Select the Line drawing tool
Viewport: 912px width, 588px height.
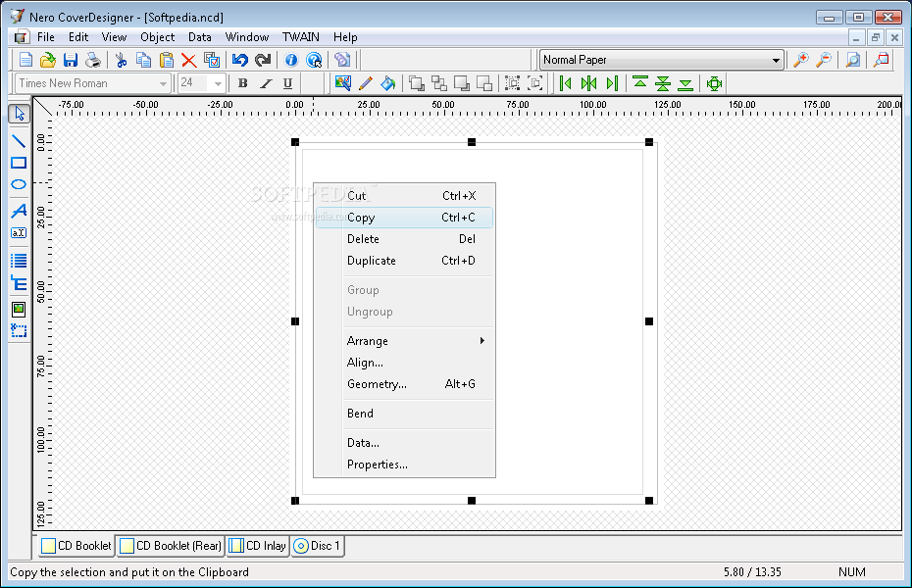click(19, 140)
